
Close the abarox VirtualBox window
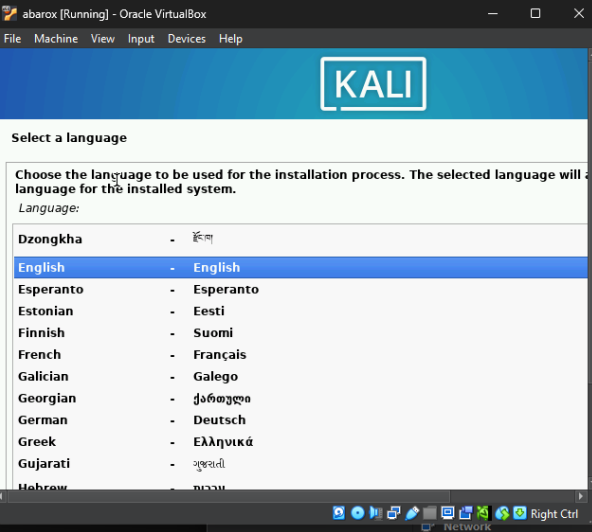point(578,14)
